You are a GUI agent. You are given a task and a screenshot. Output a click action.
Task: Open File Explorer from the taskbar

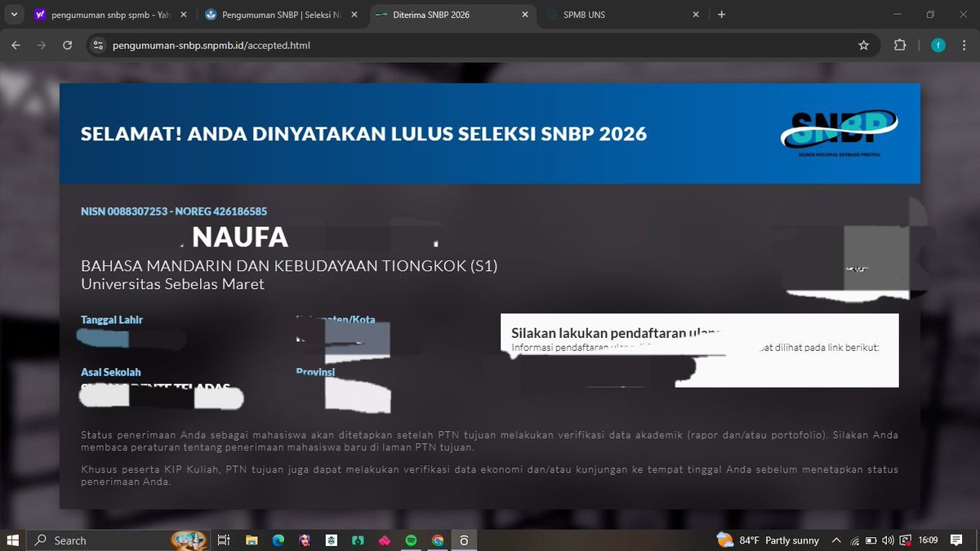pyautogui.click(x=252, y=540)
